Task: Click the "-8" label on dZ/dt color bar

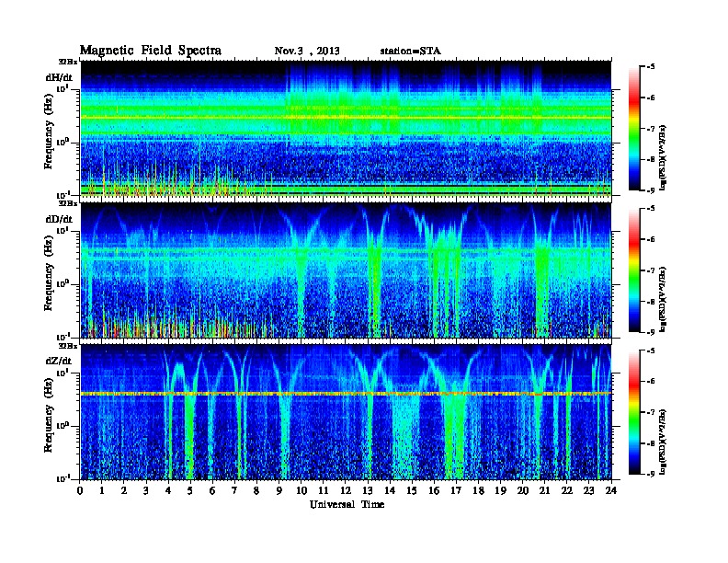Action: 651,442
